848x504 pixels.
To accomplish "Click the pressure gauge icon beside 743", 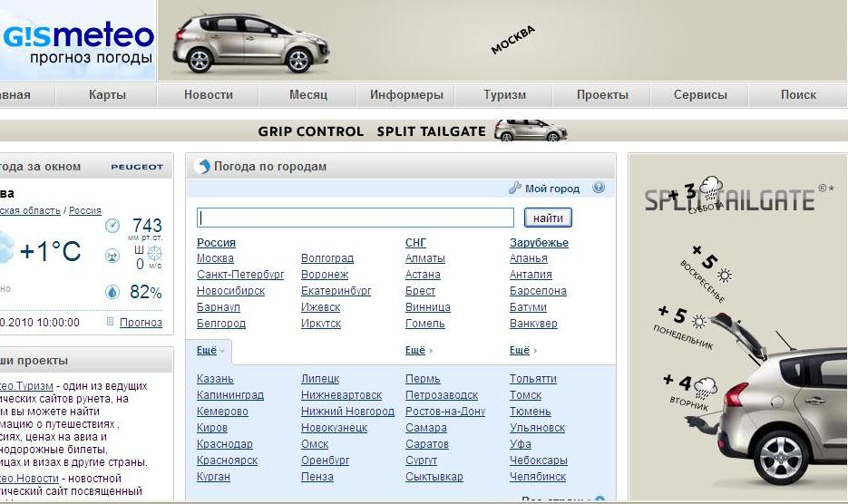I will 112,226.
